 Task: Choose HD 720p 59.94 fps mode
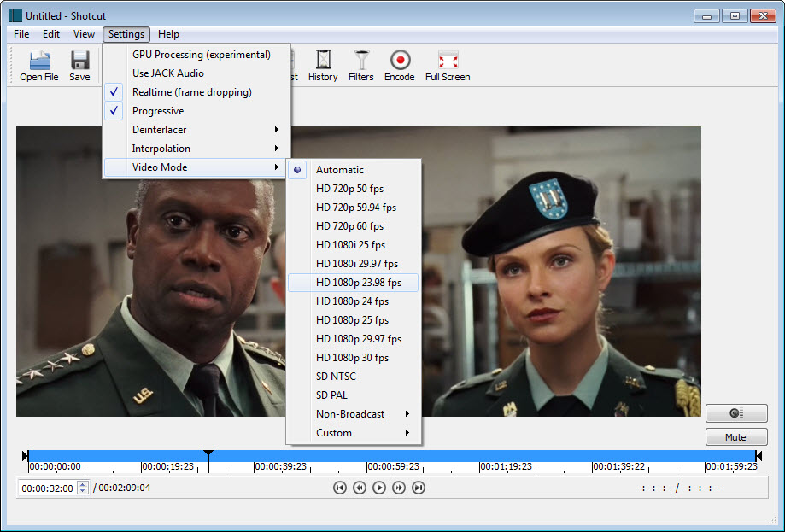coord(354,208)
